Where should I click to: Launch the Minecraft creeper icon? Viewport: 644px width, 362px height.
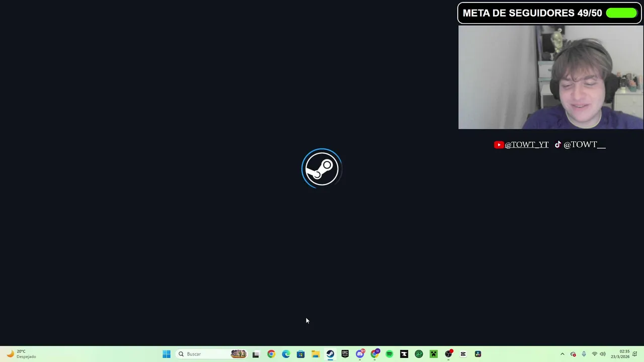(x=434, y=354)
